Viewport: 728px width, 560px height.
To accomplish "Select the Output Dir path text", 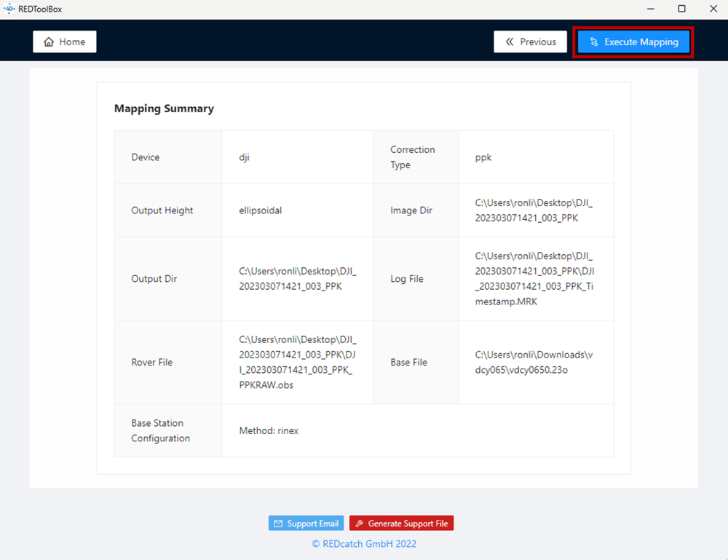I will tap(297, 278).
